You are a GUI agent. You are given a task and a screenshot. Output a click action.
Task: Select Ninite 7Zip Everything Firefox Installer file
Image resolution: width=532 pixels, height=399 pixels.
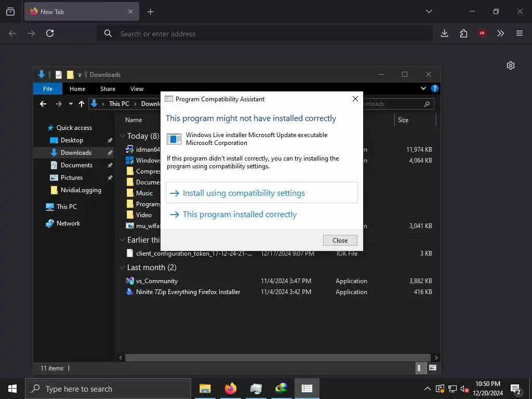[x=188, y=292]
